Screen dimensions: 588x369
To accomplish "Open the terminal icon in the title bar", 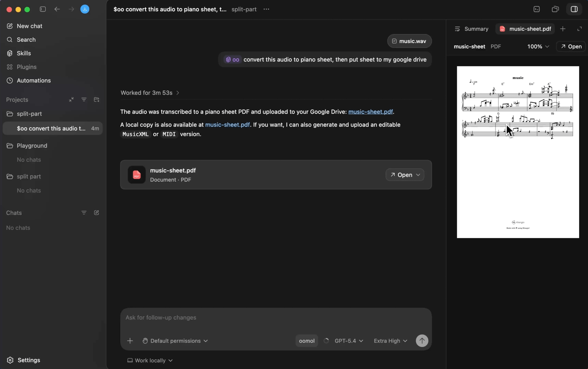I will pos(537,9).
